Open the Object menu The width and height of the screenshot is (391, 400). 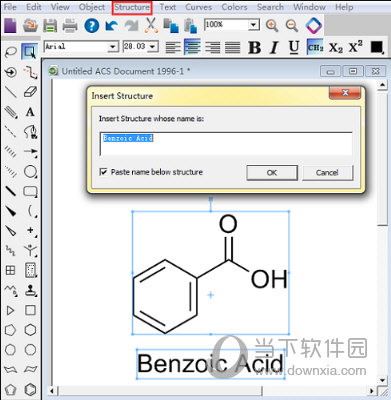(x=92, y=7)
